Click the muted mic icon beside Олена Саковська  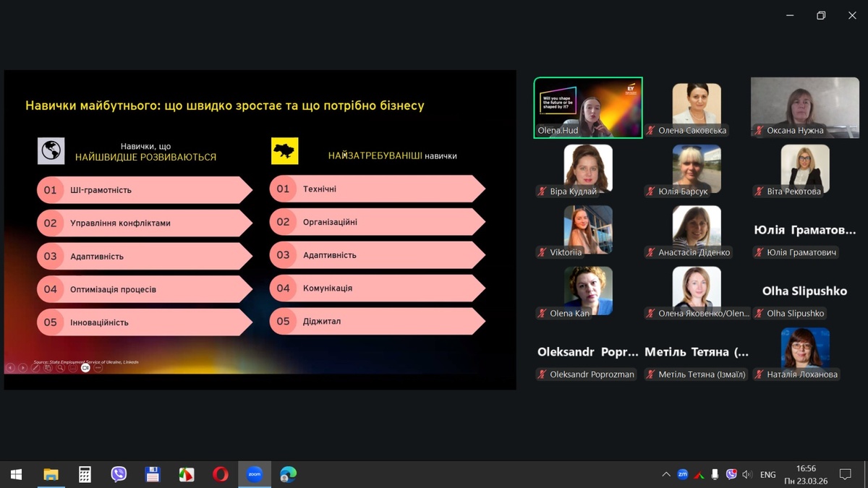(x=651, y=131)
